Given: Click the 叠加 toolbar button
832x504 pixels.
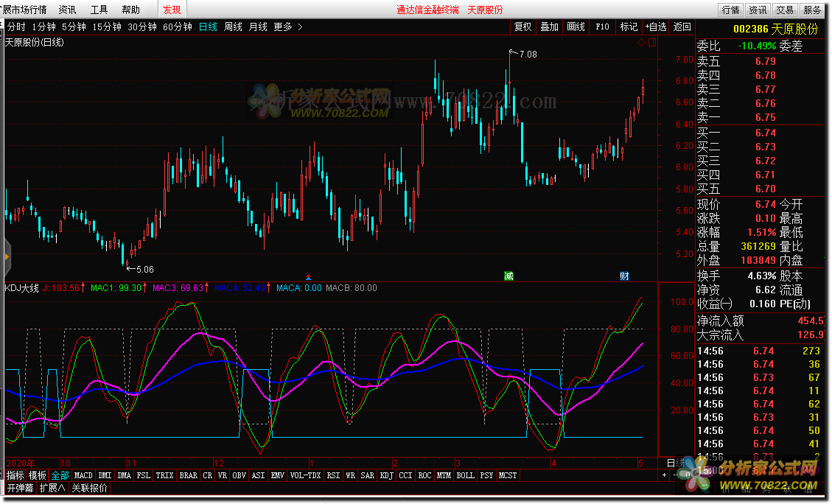Looking at the screenshot, I should [549, 27].
